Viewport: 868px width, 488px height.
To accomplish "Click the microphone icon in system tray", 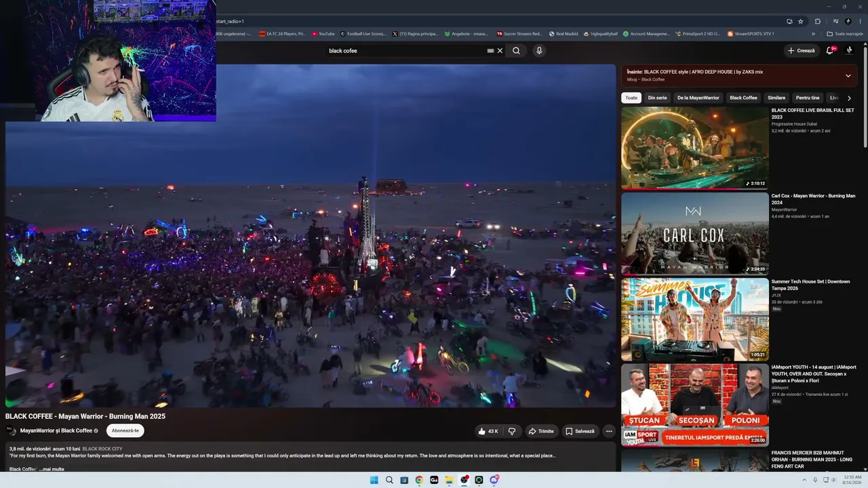I will (815, 480).
